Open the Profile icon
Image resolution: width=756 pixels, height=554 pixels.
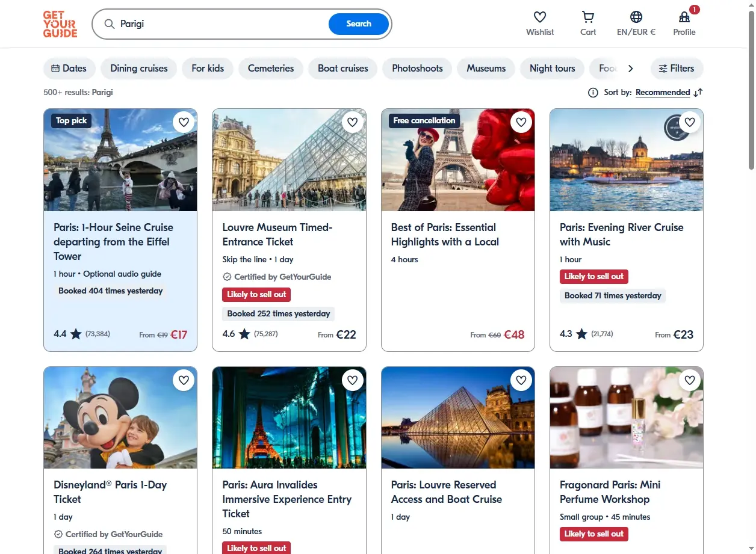pos(684,17)
